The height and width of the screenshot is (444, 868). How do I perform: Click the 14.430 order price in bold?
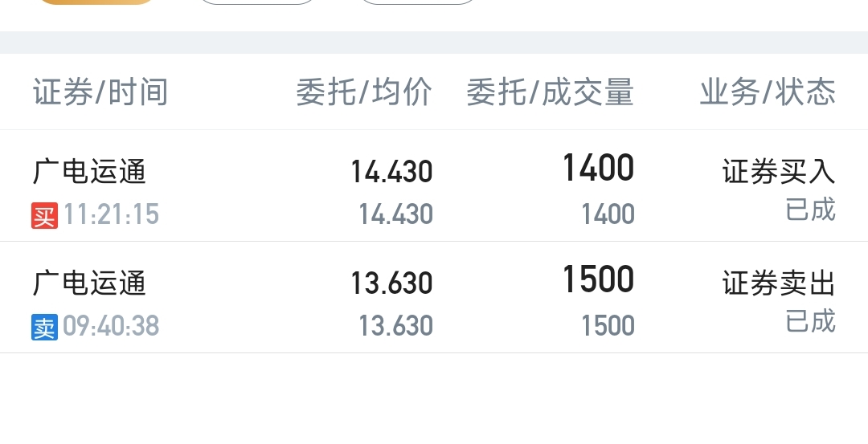pyautogui.click(x=391, y=172)
